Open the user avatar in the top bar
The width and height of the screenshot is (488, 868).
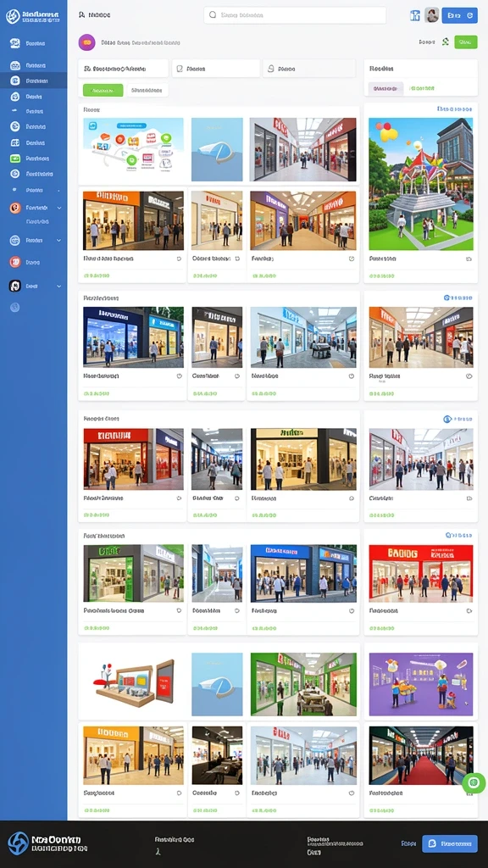coord(431,15)
